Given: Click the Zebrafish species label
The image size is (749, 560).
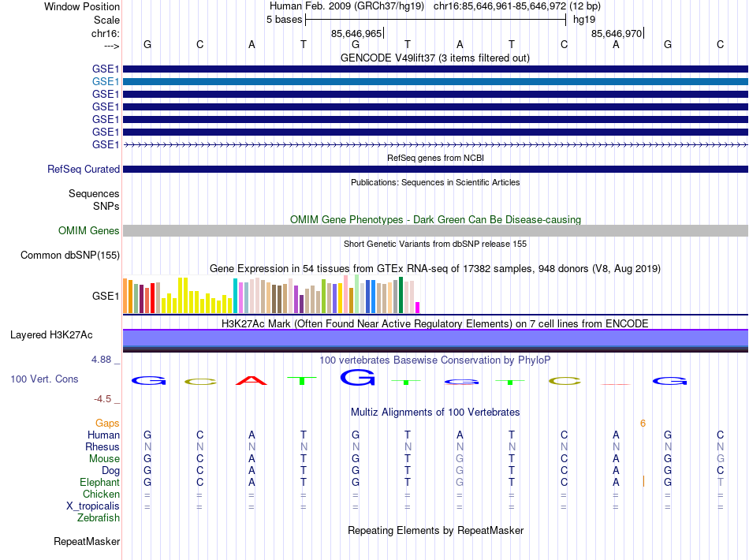Looking at the screenshot, I should (99, 518).
